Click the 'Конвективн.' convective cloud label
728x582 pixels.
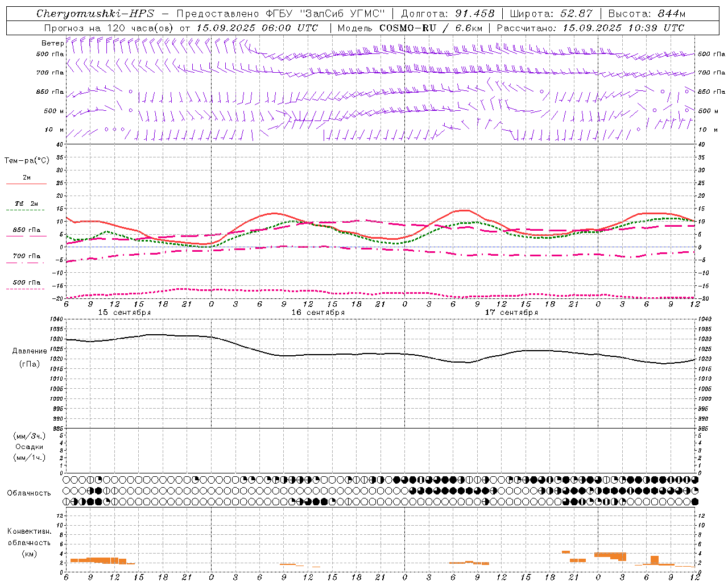tap(29, 531)
